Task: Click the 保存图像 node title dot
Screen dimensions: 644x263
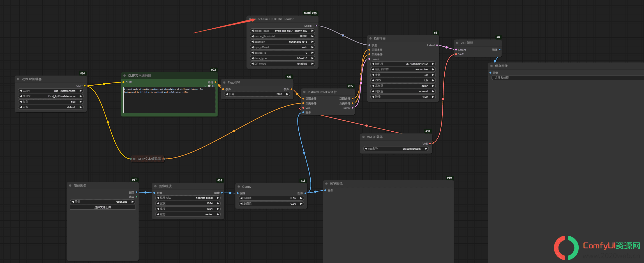Action: point(491,66)
